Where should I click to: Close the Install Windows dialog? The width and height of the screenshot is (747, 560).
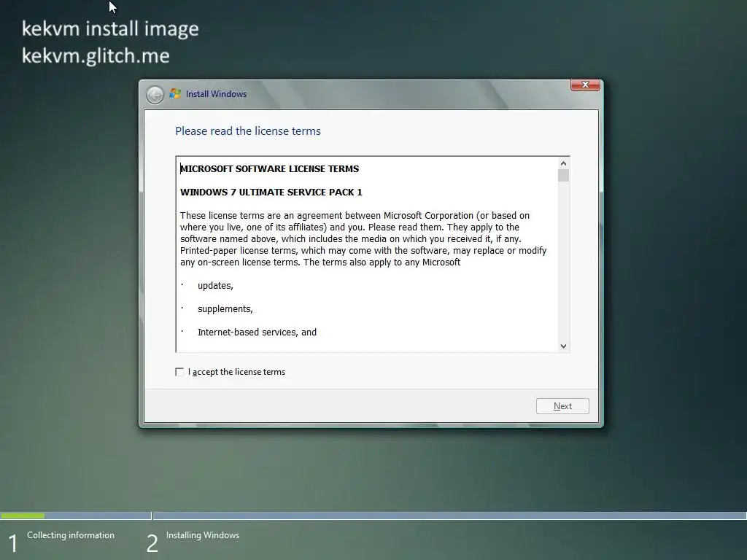(x=585, y=85)
